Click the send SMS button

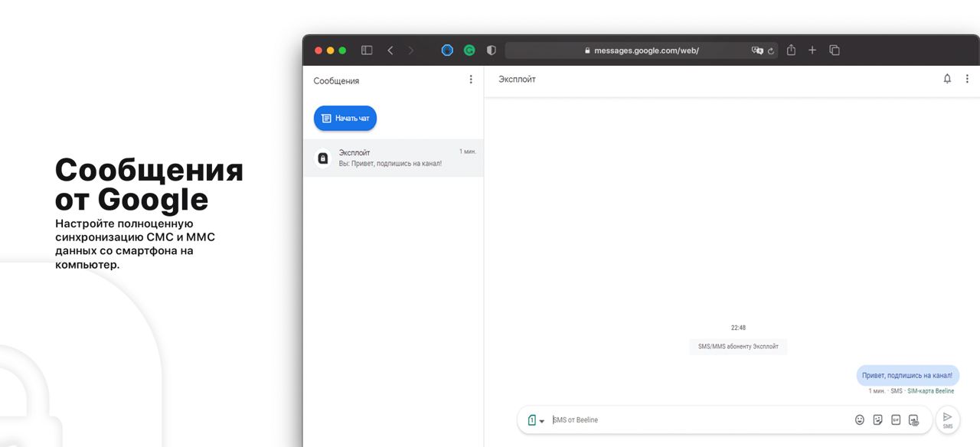point(948,420)
